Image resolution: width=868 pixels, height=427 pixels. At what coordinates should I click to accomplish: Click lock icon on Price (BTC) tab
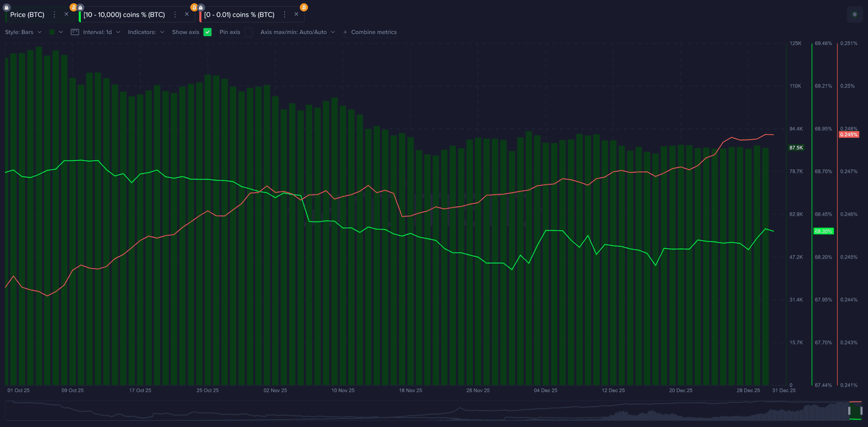click(x=7, y=7)
